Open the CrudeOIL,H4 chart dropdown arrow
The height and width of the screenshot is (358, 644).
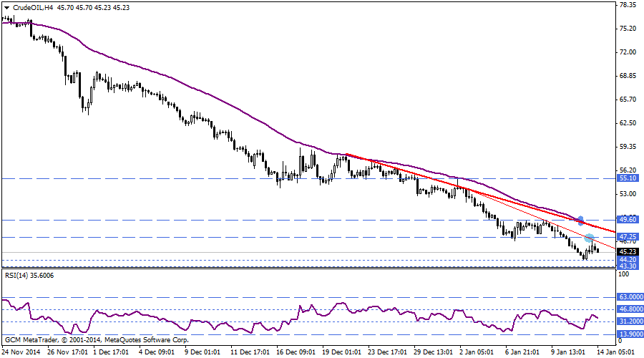tap(6, 7)
